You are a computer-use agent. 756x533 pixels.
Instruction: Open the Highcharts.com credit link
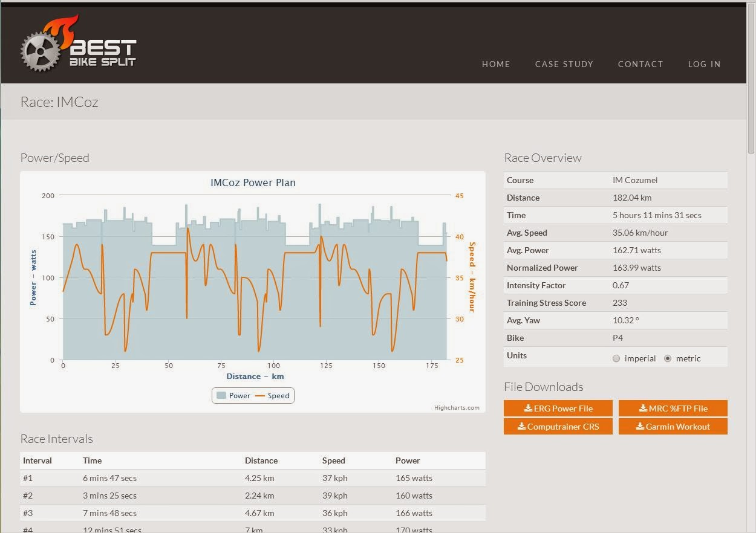(x=457, y=408)
